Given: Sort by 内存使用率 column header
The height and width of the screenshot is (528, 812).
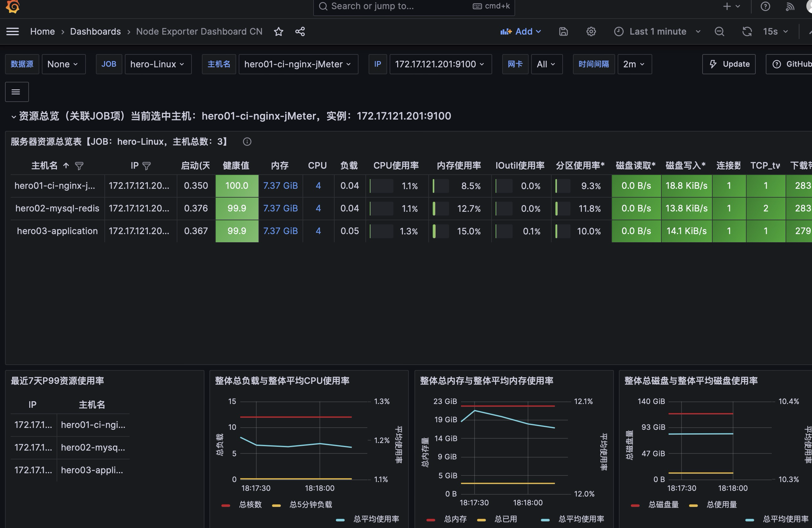Looking at the screenshot, I should point(459,166).
